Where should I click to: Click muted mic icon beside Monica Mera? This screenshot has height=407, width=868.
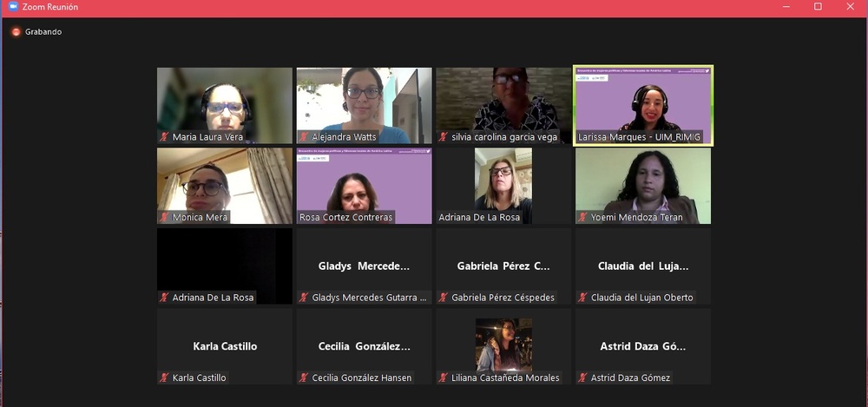tap(164, 217)
